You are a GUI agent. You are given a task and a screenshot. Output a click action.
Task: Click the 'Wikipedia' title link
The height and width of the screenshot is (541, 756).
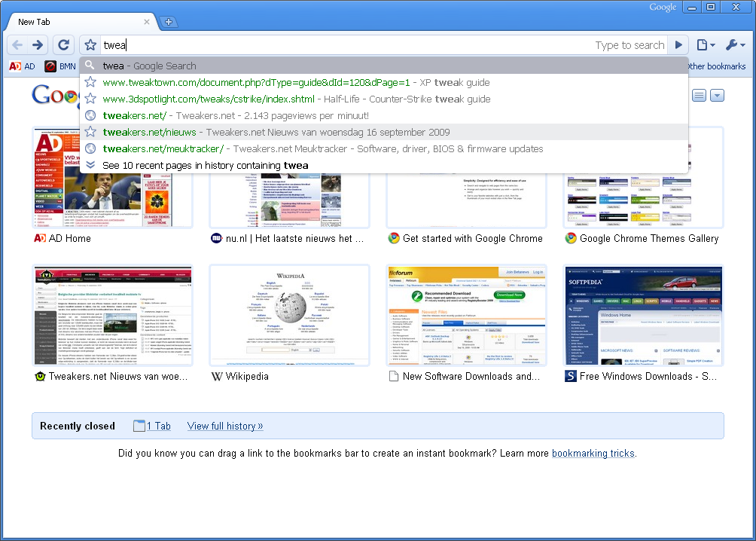click(x=247, y=377)
